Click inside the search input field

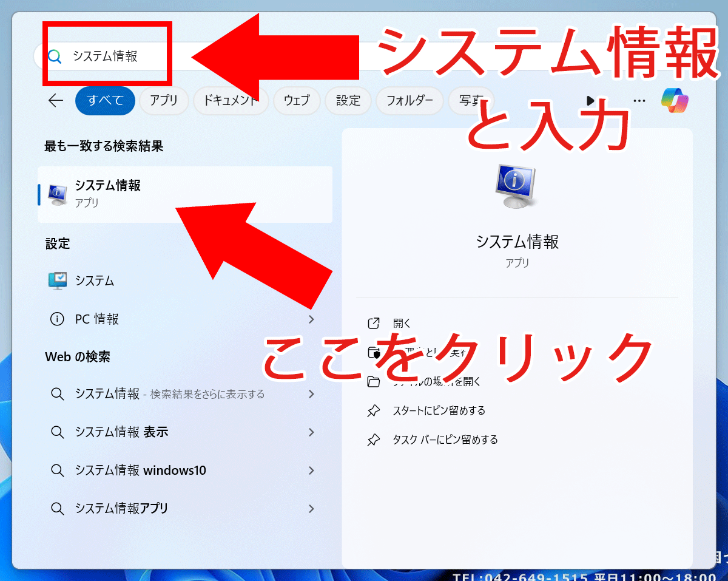click(109, 55)
